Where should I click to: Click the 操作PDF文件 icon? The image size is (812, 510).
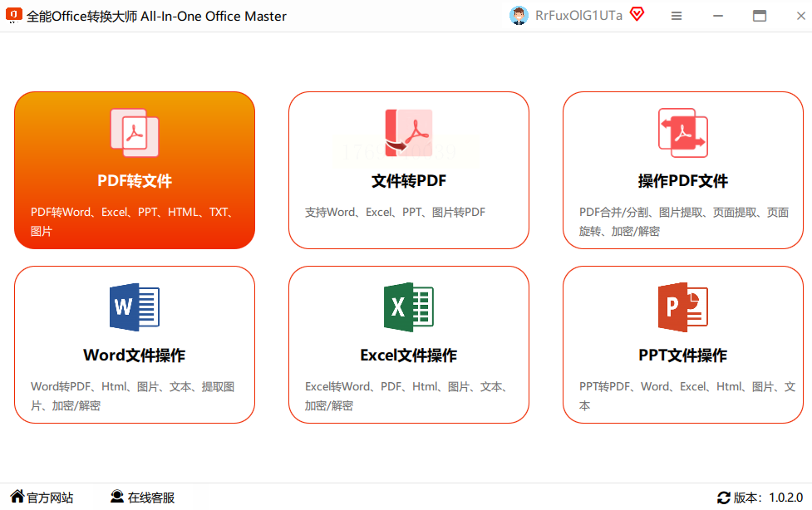[x=682, y=133]
